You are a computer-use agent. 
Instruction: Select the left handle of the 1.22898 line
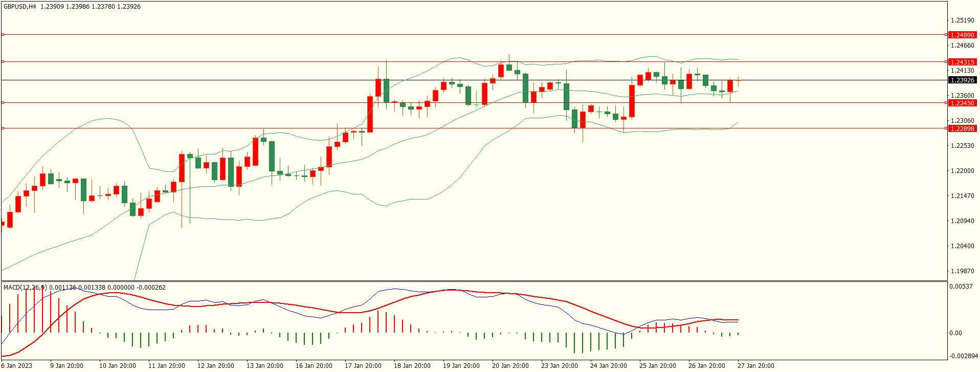click(3, 128)
